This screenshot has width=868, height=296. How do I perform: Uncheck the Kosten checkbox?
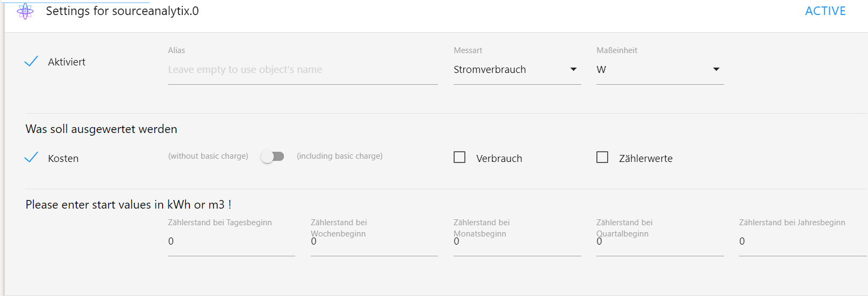click(x=31, y=157)
